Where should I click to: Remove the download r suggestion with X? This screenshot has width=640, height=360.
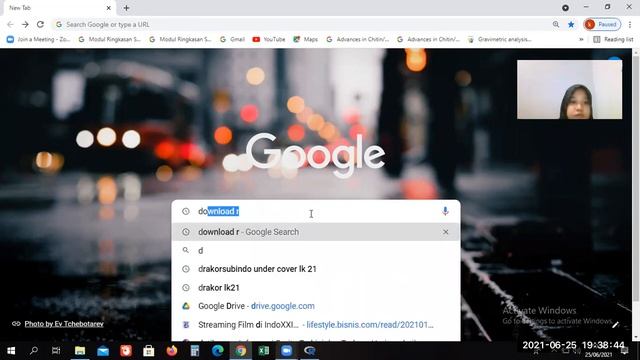446,232
